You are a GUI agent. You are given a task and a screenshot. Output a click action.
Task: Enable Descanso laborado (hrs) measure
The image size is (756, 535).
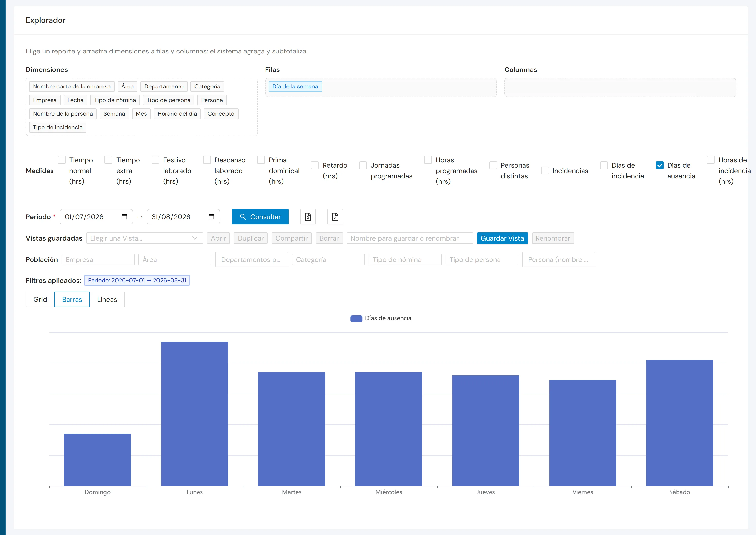pos(207,160)
